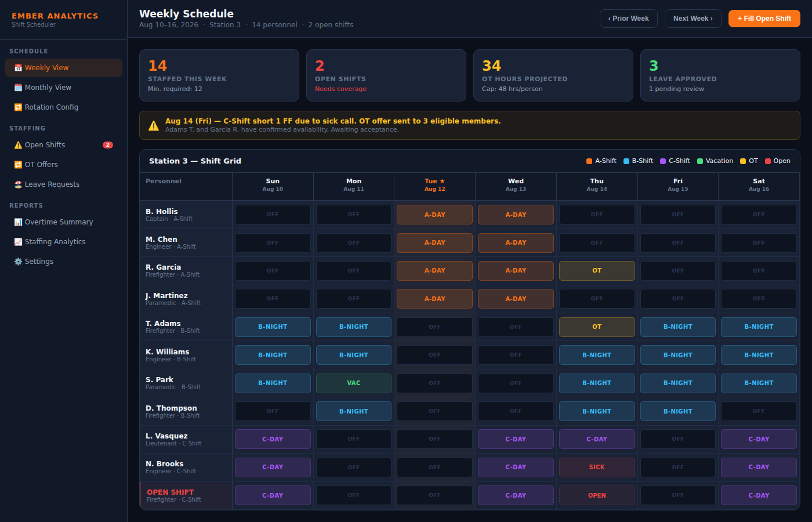Open the Overtime Summary report

tap(64, 222)
